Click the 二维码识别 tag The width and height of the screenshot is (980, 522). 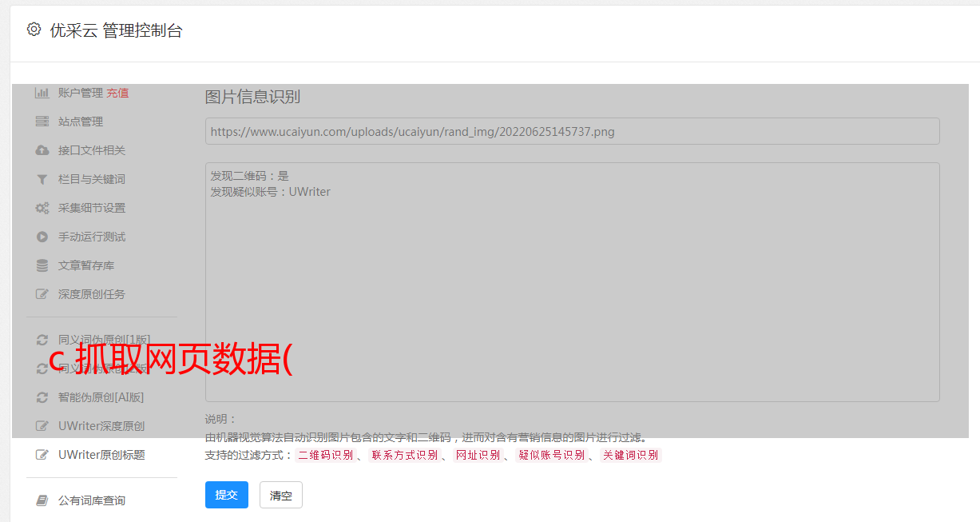(325, 455)
